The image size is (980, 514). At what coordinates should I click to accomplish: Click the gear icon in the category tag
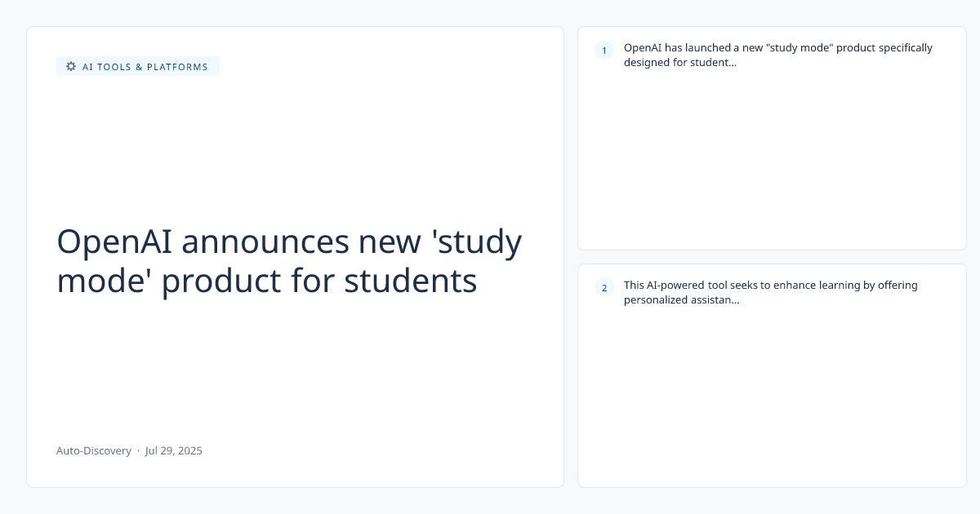point(71,66)
